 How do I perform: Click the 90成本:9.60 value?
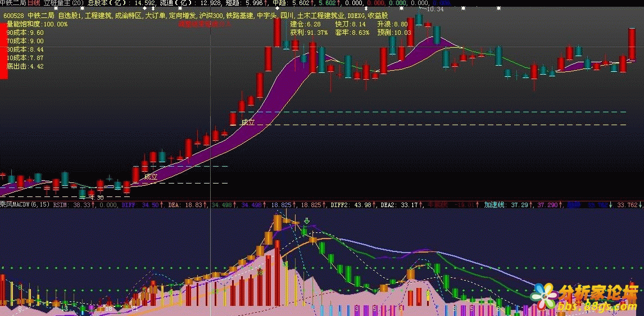click(x=25, y=33)
